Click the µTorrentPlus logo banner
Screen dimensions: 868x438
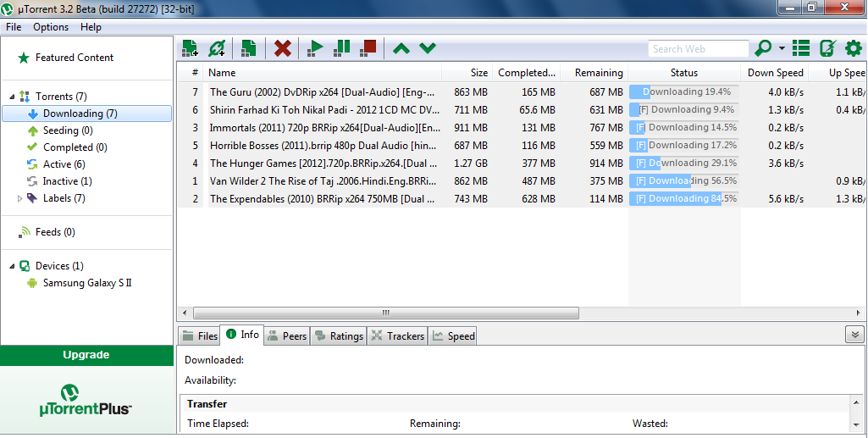pyautogui.click(x=86, y=400)
